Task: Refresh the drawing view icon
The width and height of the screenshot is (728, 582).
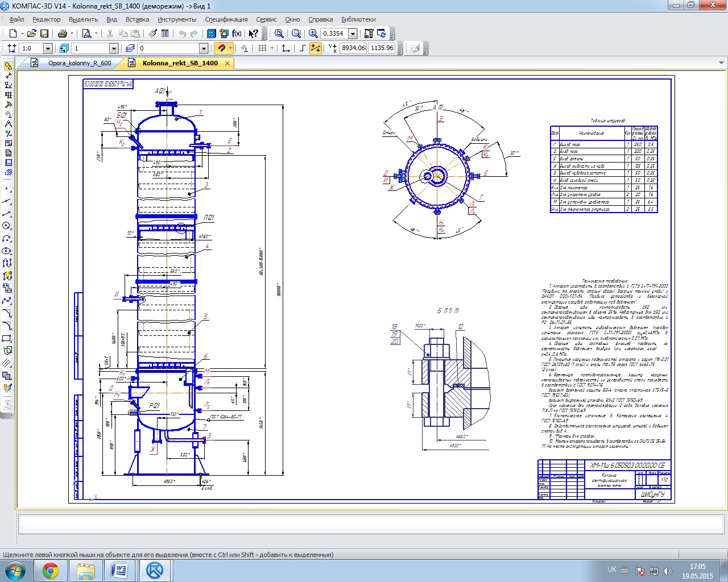Action: (x=382, y=34)
